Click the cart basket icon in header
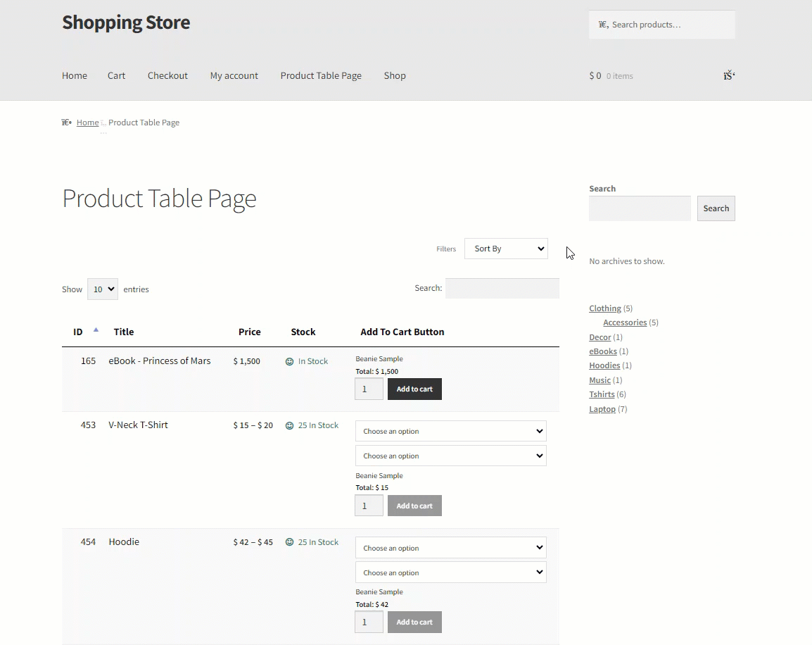 pos(729,75)
